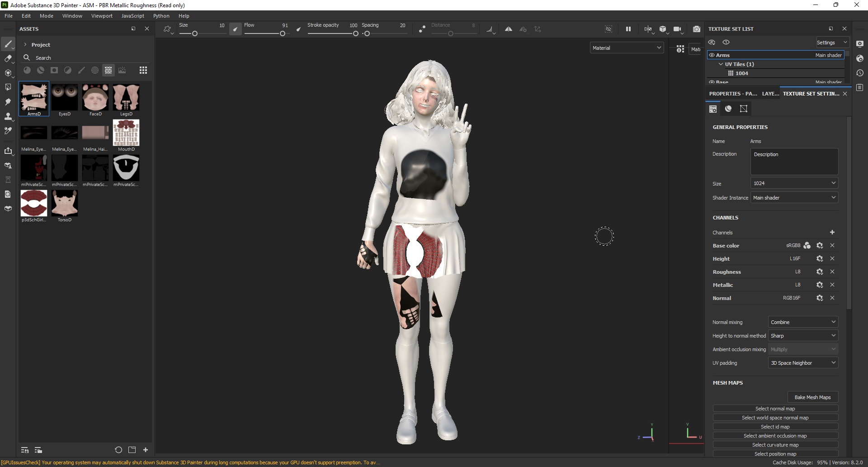The height and width of the screenshot is (467, 868).
Task: Switch to the Layers tab
Action: [x=770, y=94]
